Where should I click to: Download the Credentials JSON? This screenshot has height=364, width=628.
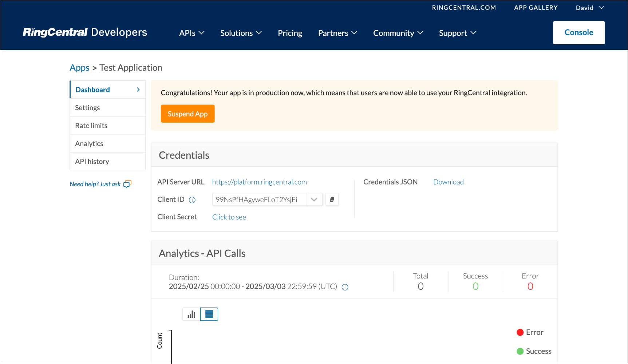[448, 182]
